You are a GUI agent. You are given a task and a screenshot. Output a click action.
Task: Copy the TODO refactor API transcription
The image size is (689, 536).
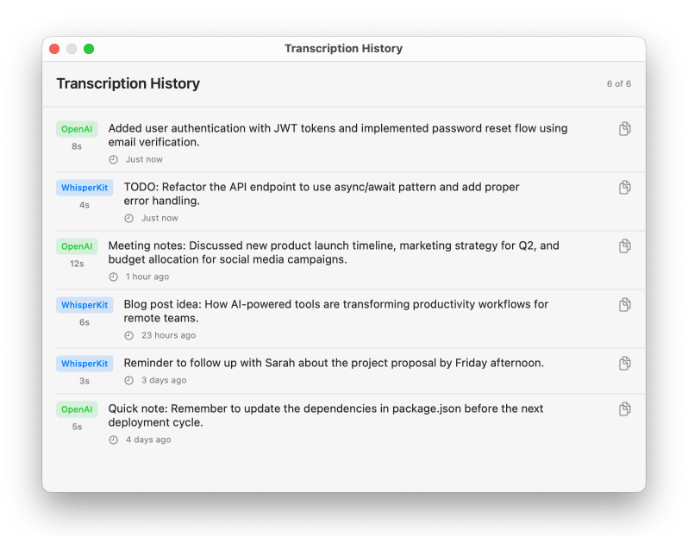coord(624,187)
